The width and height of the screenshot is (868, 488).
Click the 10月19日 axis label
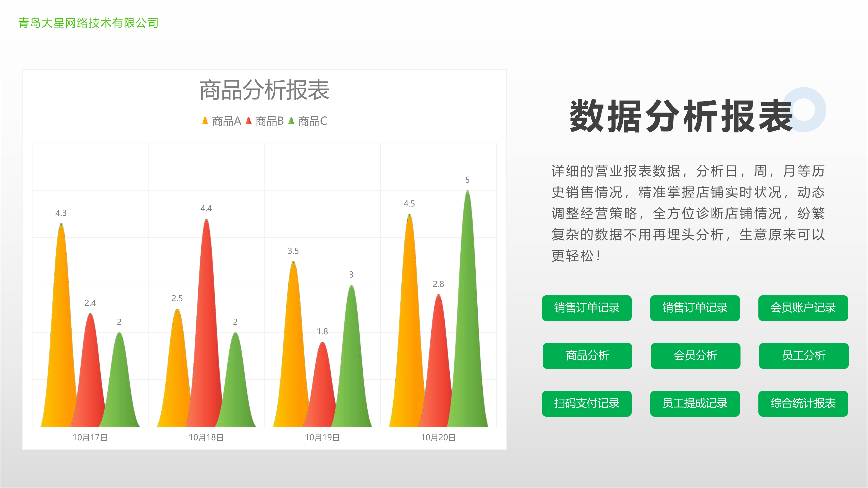tap(322, 437)
